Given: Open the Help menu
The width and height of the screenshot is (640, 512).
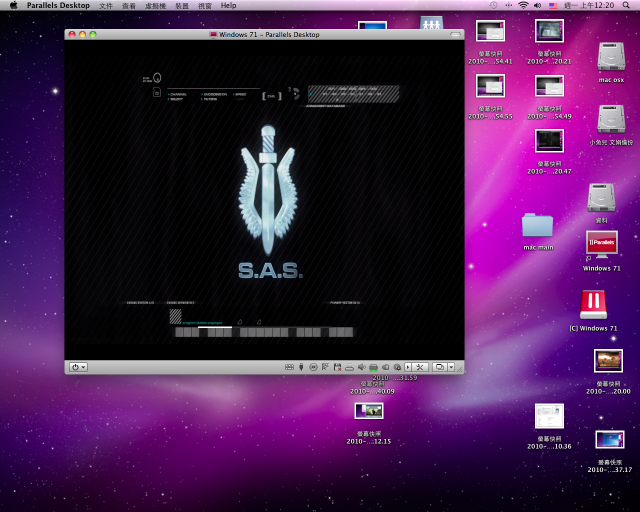Looking at the screenshot, I should pyautogui.click(x=229, y=5).
